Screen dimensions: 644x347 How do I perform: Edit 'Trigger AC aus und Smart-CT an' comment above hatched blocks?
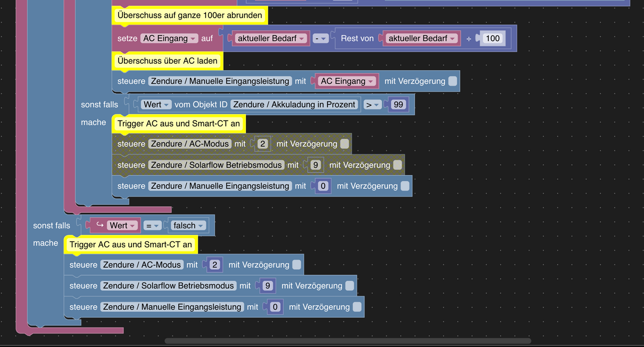coord(179,124)
